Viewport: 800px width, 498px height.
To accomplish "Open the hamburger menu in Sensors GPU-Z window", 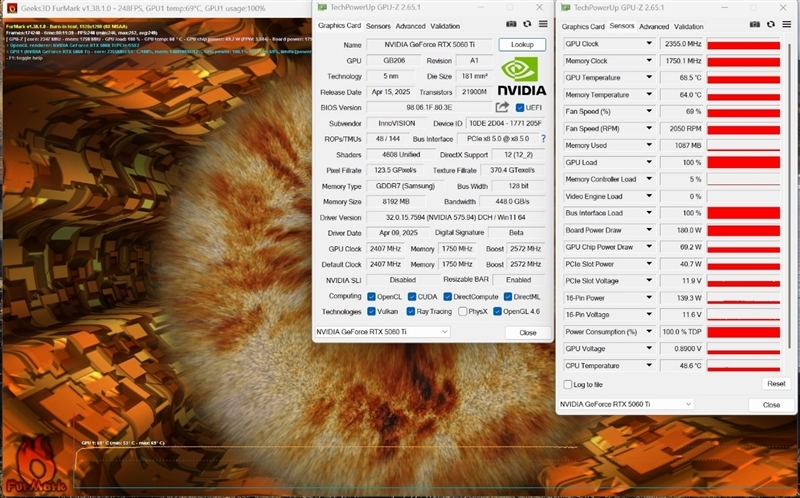I will pyautogui.click(x=786, y=24).
